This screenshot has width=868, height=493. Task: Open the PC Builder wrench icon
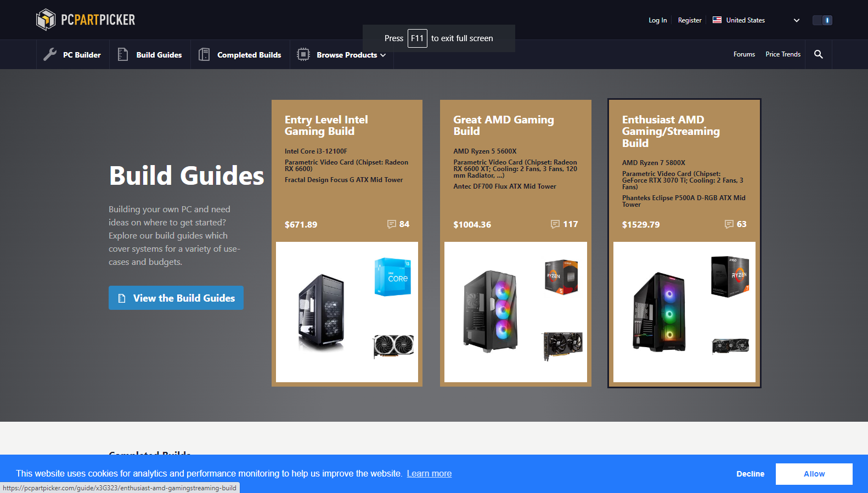click(50, 54)
